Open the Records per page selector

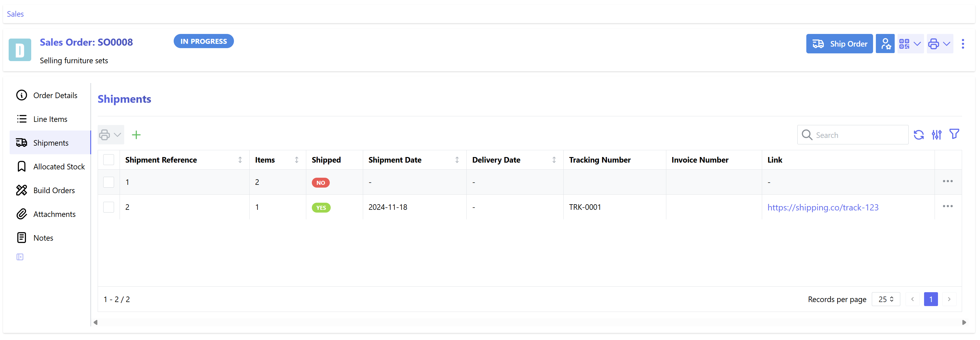[x=886, y=299]
